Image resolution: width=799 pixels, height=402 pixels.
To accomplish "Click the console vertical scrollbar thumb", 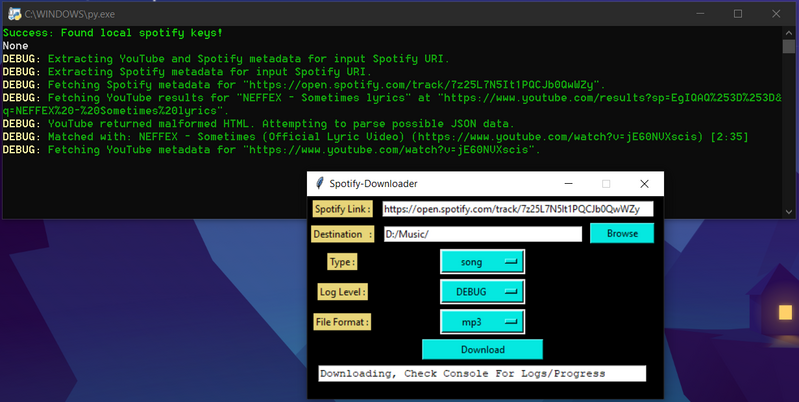I will [x=789, y=46].
